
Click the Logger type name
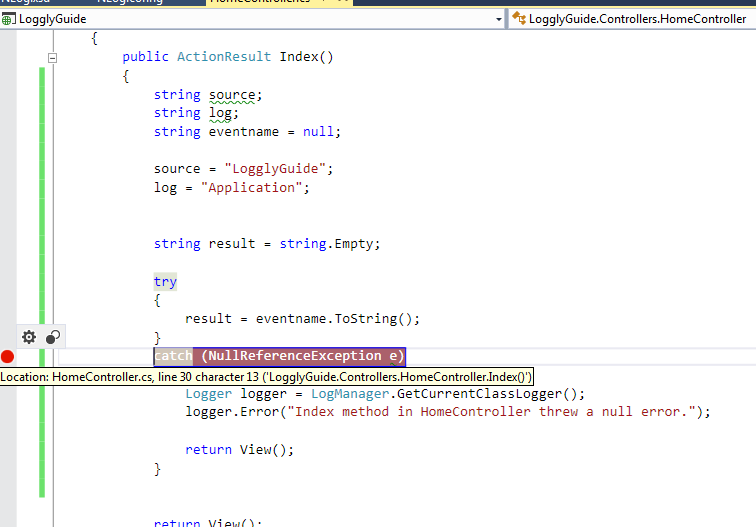pyautogui.click(x=208, y=394)
